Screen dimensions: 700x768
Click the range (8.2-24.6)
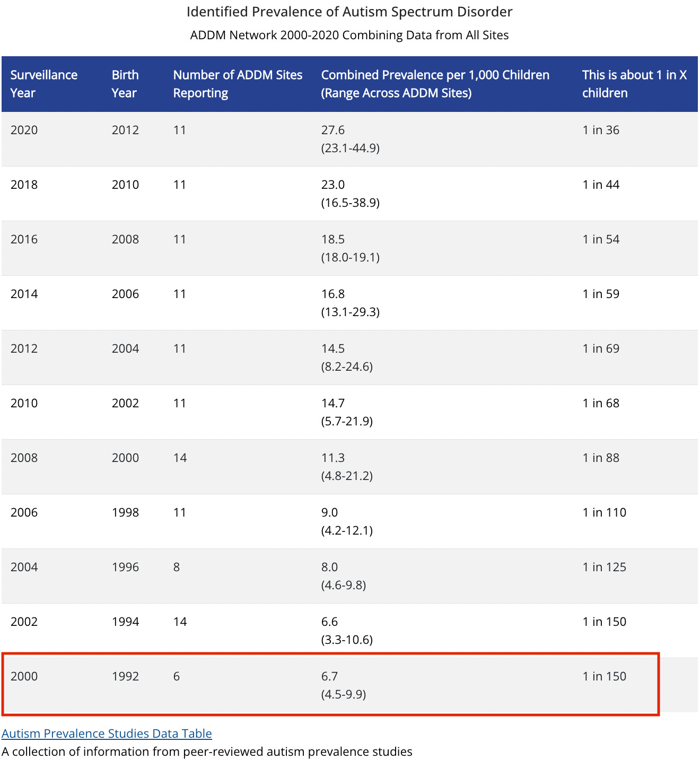click(x=347, y=366)
